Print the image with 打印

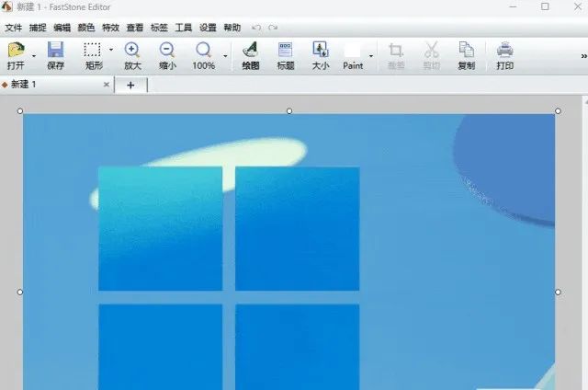point(504,55)
